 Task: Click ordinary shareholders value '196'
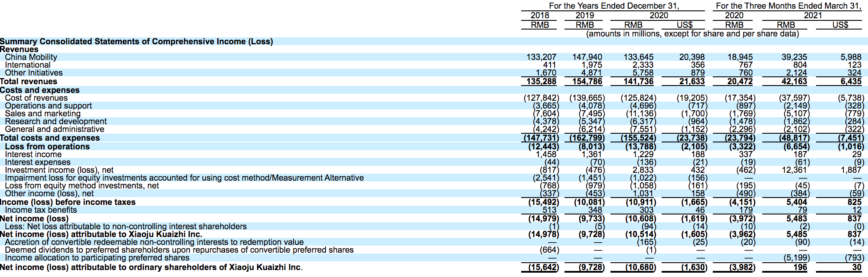tap(800, 267)
